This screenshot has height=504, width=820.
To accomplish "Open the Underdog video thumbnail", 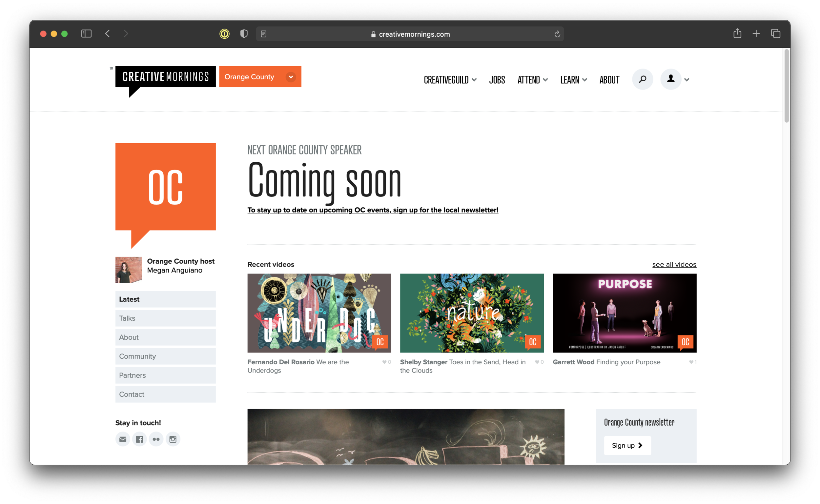I will coord(319,313).
